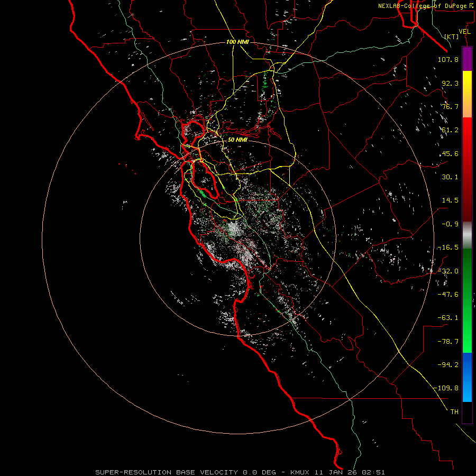Viewport: 476px width, 476px height.
Task: Click the 14.5 velocity scale value
Action: [450, 200]
